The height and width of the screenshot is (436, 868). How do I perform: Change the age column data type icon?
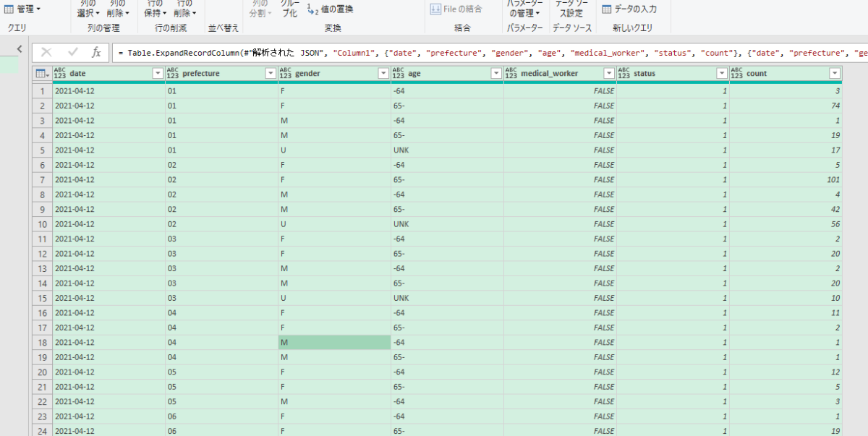(x=398, y=73)
